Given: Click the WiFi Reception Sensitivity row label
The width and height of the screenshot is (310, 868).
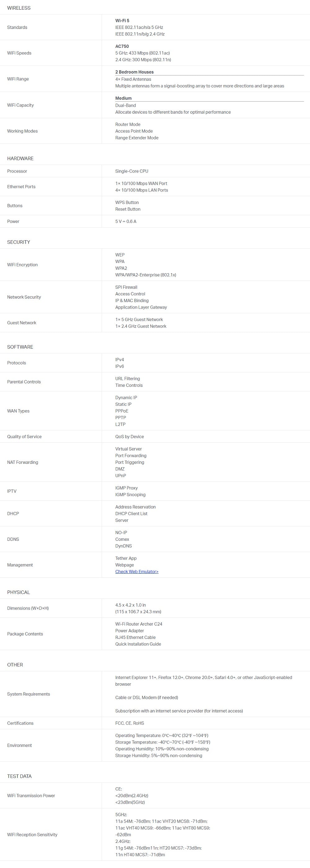Looking at the screenshot, I should [32, 835].
